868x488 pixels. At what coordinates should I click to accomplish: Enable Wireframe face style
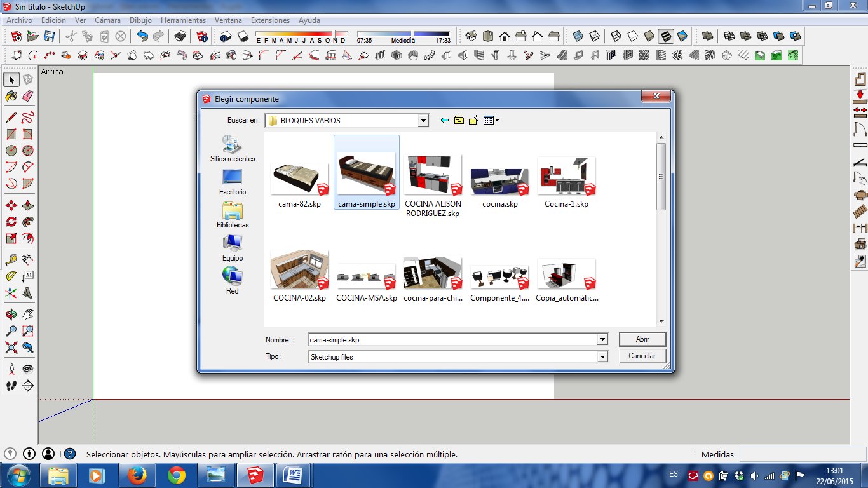pyautogui.click(x=616, y=36)
